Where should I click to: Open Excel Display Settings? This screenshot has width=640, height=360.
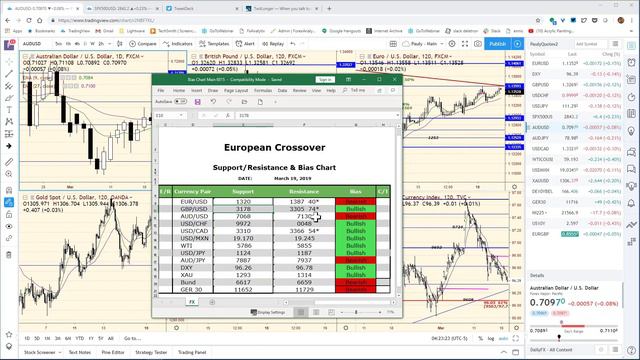point(268,312)
